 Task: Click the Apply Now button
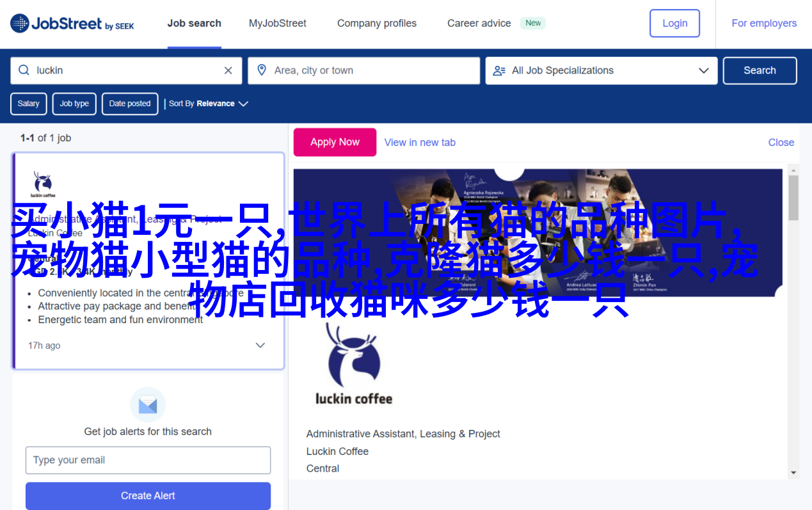335,142
